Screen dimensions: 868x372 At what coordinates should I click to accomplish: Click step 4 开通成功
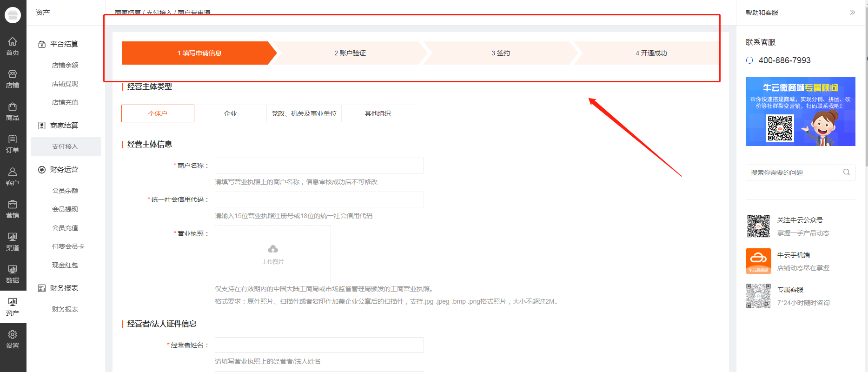coord(651,53)
